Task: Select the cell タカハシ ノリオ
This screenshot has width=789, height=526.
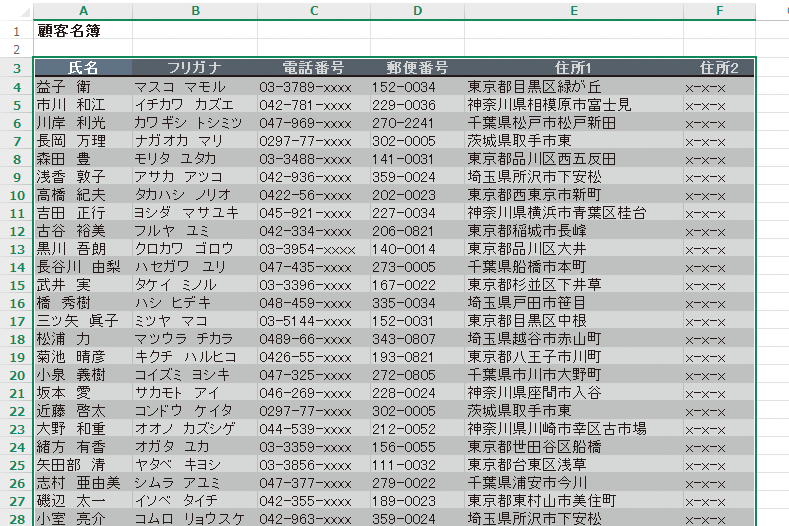Action: pos(195,195)
